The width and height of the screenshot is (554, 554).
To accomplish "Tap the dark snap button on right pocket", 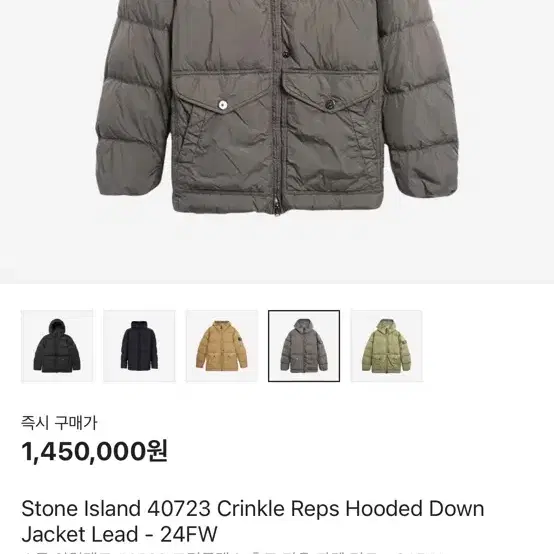I will 330,104.
